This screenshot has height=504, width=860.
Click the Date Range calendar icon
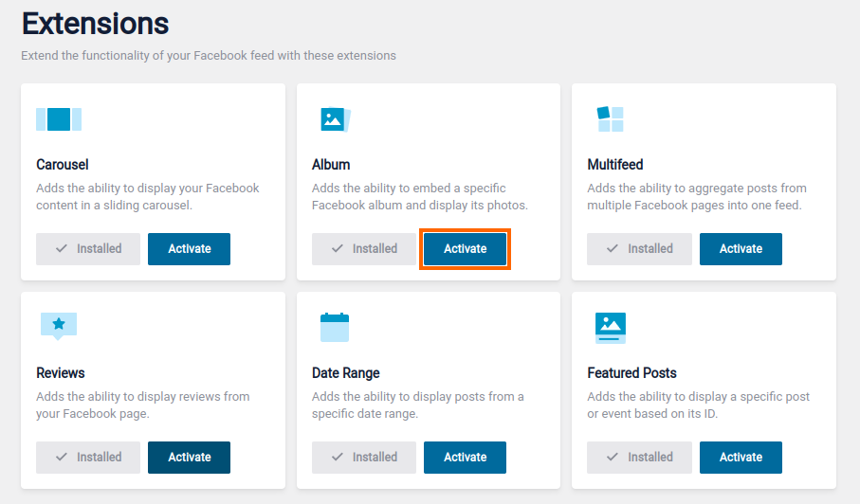pos(335,327)
